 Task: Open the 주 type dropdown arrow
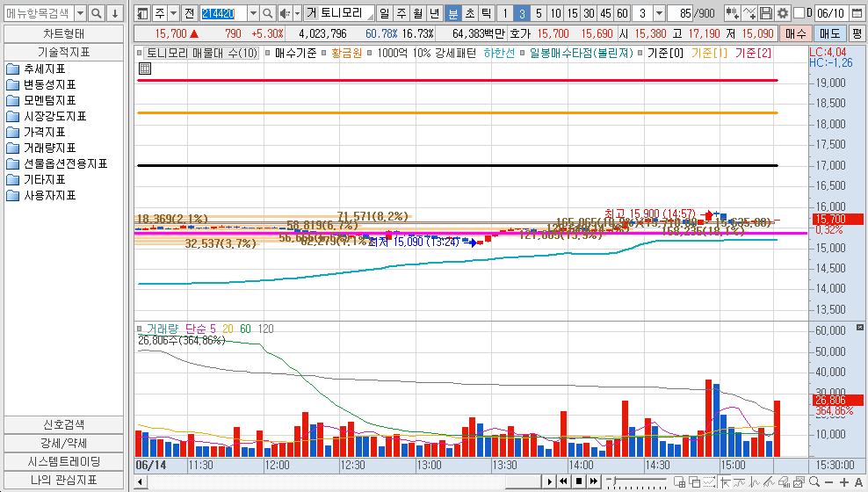(174, 13)
